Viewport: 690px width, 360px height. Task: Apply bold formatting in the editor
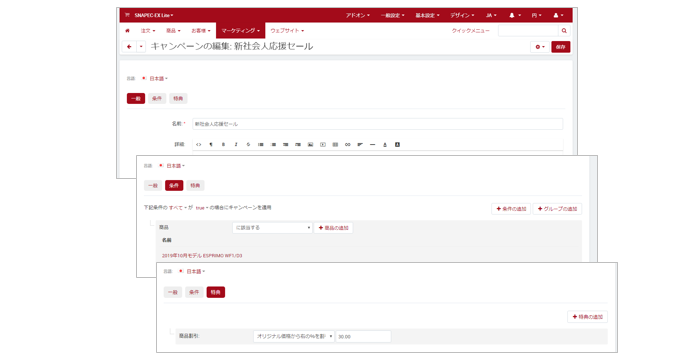click(x=223, y=144)
